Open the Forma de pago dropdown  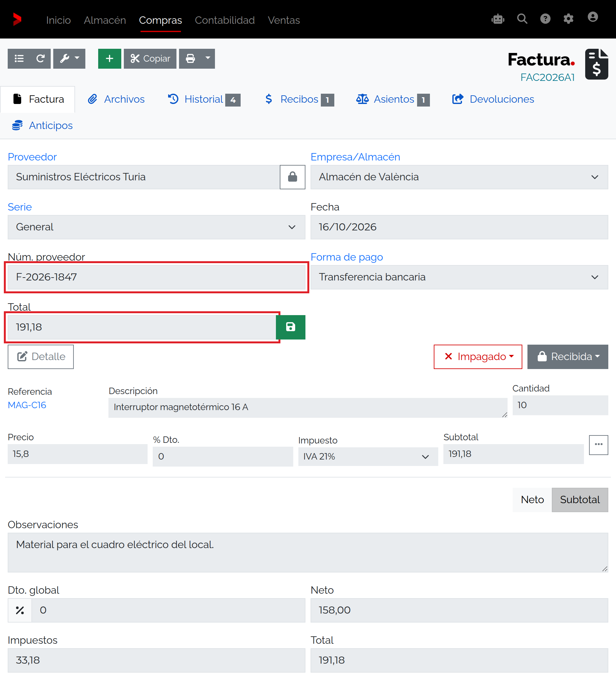tap(459, 277)
